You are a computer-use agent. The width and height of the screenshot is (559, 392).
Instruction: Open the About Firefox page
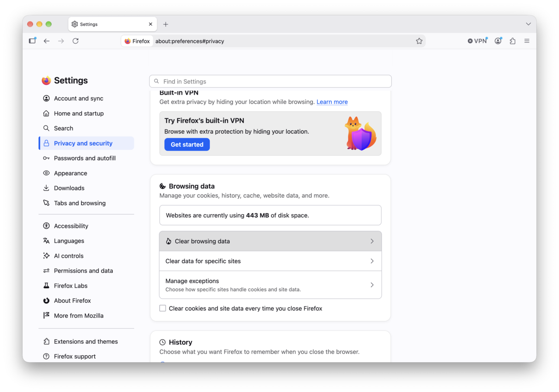[86, 301]
